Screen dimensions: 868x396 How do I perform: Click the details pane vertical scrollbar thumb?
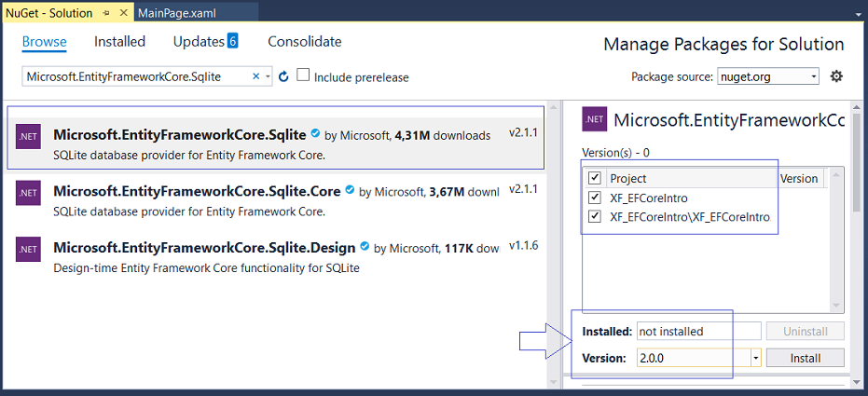[857, 163]
